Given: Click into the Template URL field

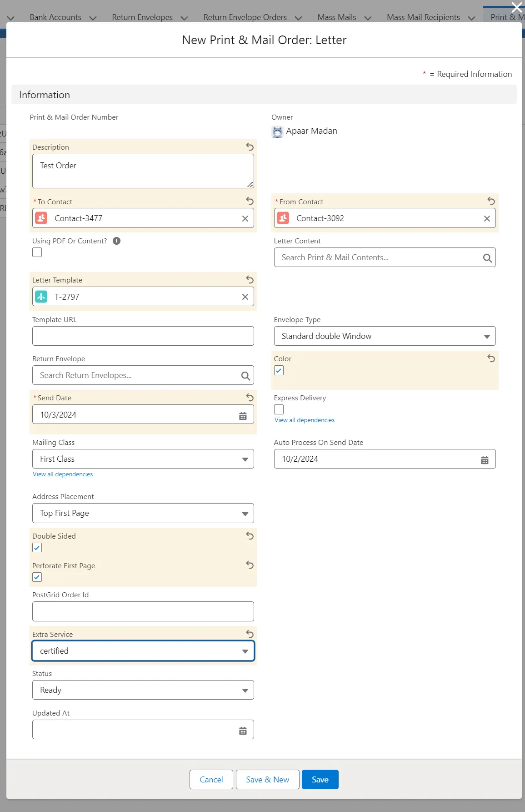Looking at the screenshot, I should point(143,336).
